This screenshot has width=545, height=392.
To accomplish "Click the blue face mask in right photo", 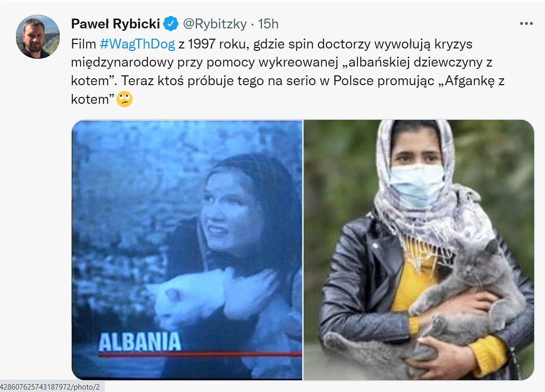I will point(417,185).
